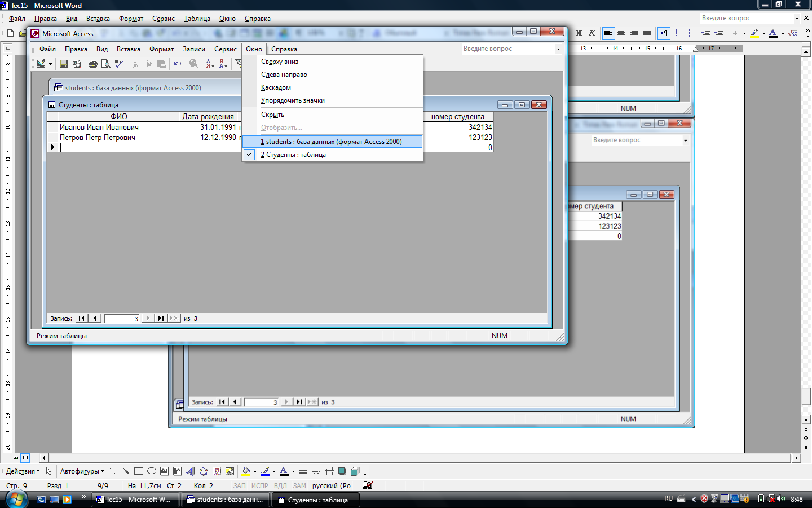Select the Arrow drawing tool

(126, 471)
